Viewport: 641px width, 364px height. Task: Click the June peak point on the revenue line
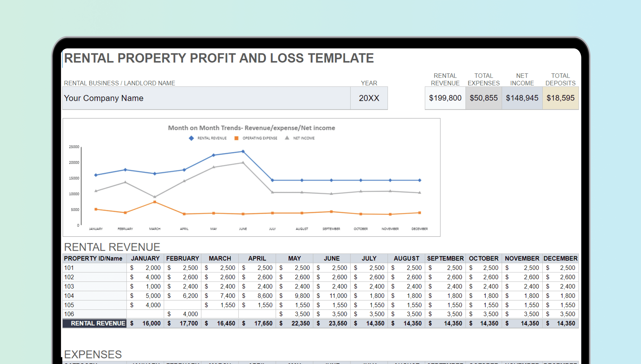pyautogui.click(x=243, y=152)
